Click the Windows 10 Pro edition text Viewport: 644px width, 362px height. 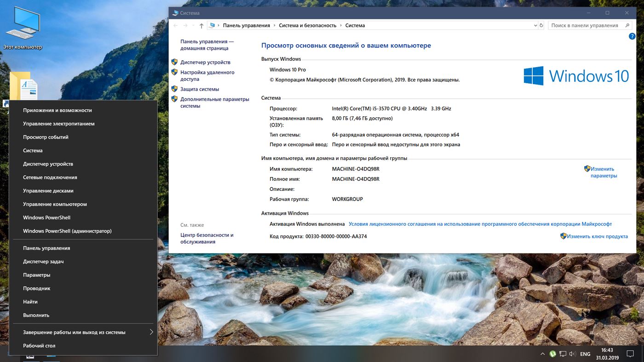(287, 70)
